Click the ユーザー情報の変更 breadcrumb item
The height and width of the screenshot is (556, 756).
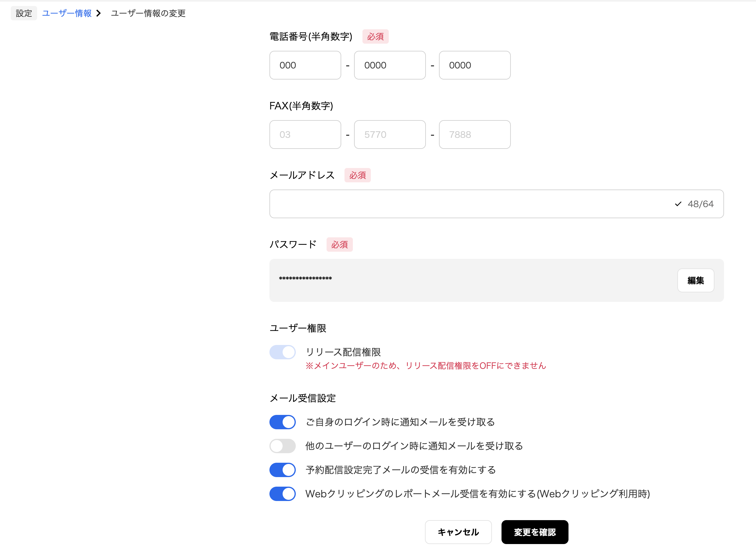point(148,13)
